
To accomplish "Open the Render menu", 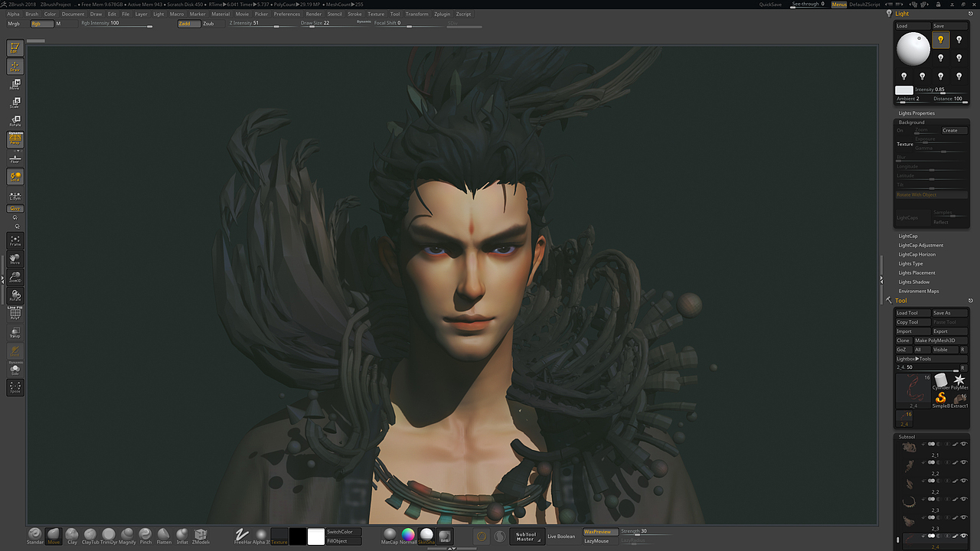I will coord(313,13).
